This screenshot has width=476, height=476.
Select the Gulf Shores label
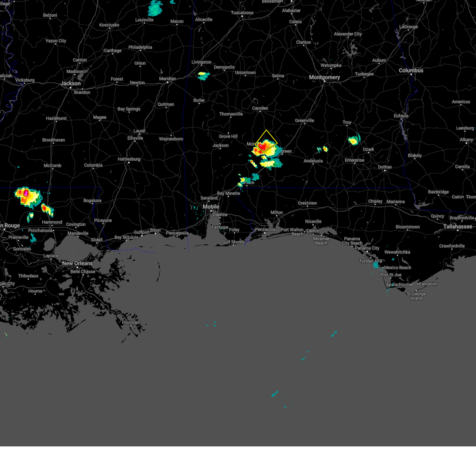pos(233,242)
